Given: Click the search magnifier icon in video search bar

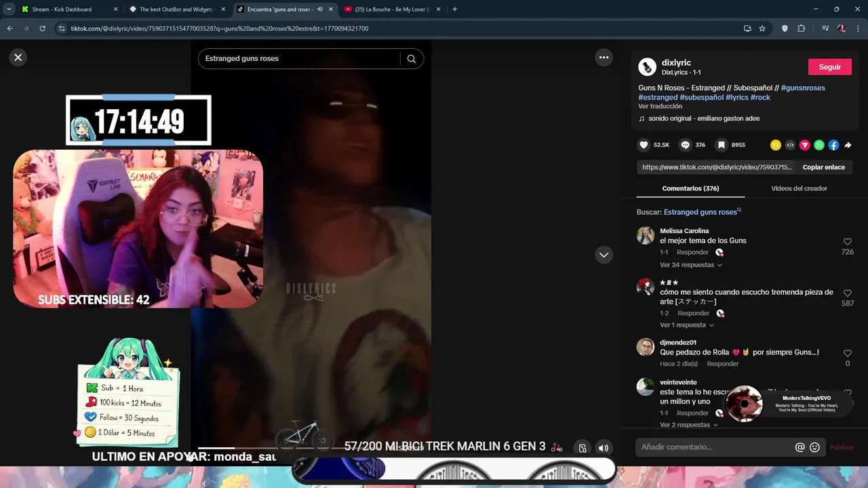Looking at the screenshot, I should 411,59.
